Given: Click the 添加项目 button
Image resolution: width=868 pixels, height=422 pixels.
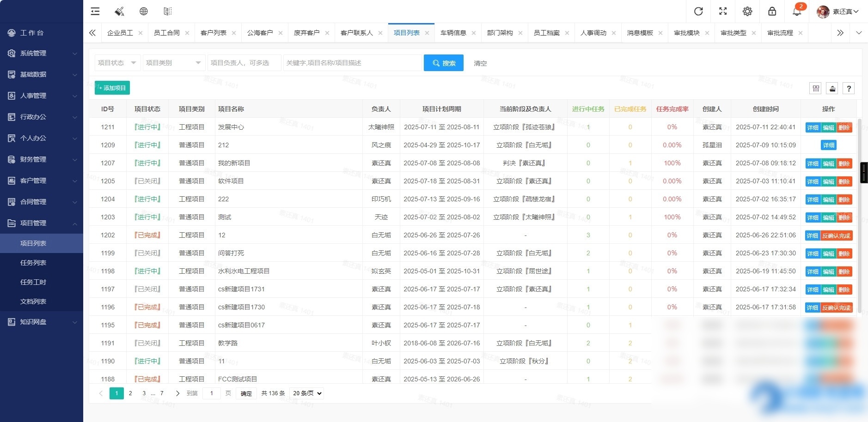Looking at the screenshot, I should [x=112, y=87].
